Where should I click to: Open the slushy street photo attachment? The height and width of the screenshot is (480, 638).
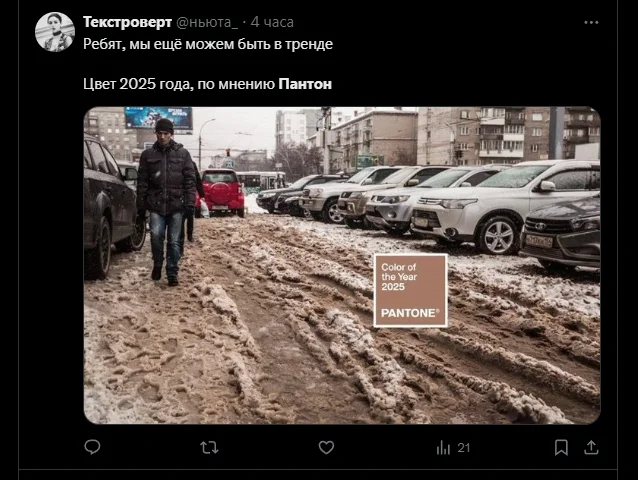(342, 265)
